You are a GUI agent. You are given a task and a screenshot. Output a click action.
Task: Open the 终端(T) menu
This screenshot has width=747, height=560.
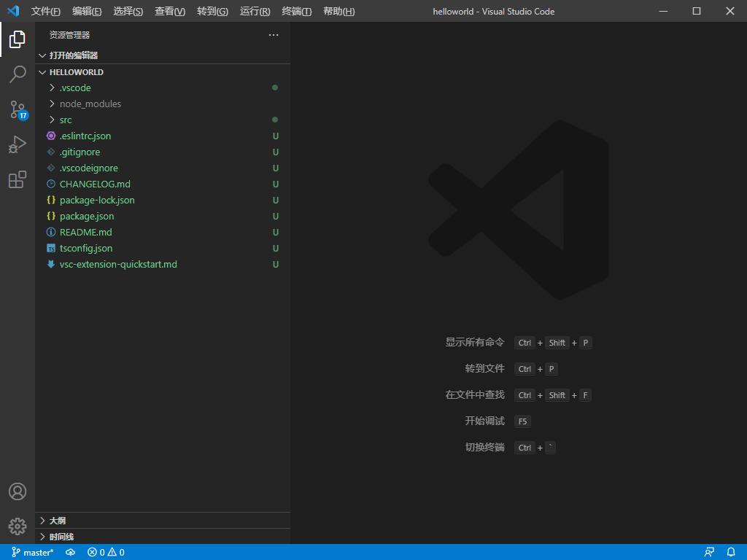pos(297,12)
